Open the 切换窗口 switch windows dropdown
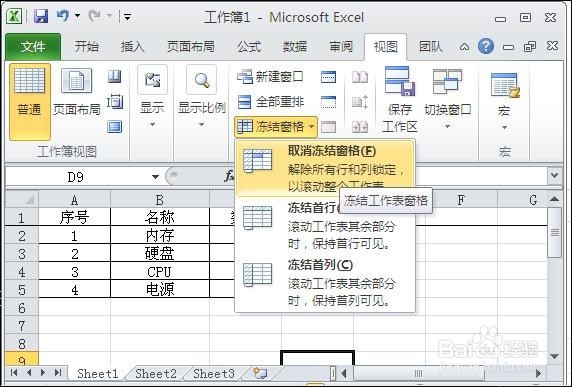 [x=448, y=99]
